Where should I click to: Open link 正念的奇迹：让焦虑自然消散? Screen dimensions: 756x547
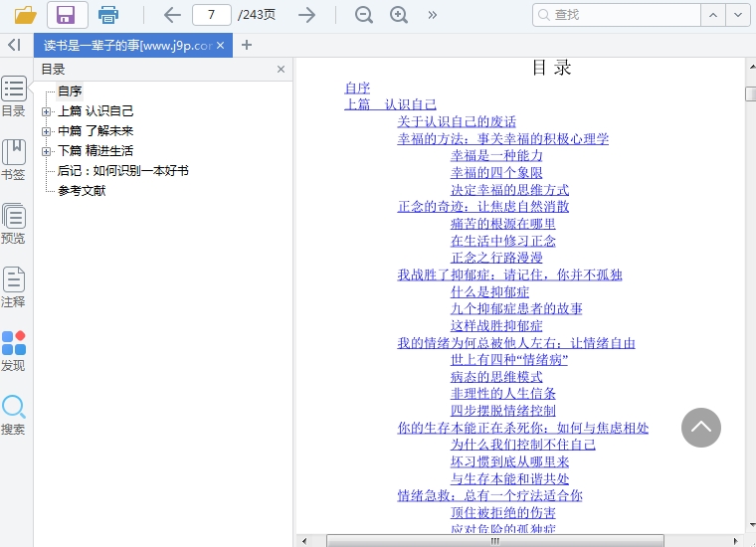(x=483, y=206)
